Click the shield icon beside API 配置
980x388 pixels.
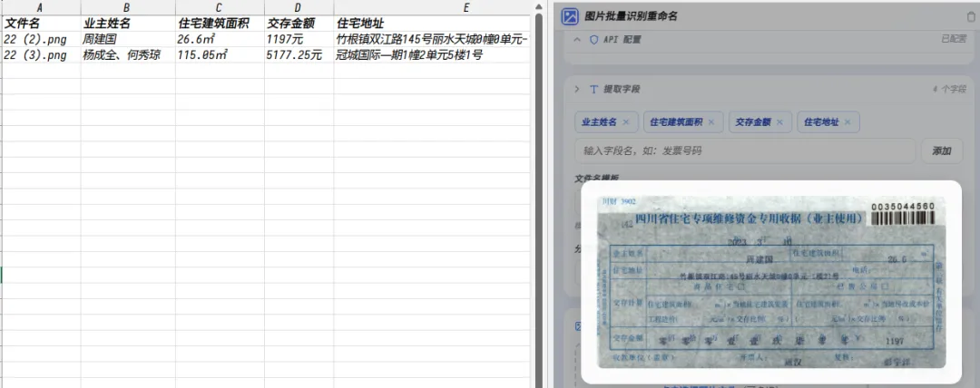(593, 39)
